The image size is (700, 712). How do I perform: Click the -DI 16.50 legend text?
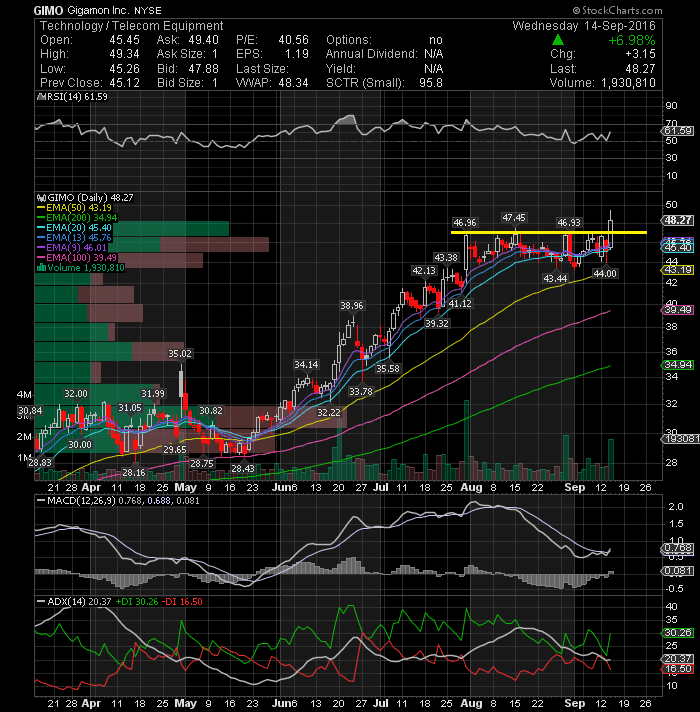pyautogui.click(x=182, y=601)
